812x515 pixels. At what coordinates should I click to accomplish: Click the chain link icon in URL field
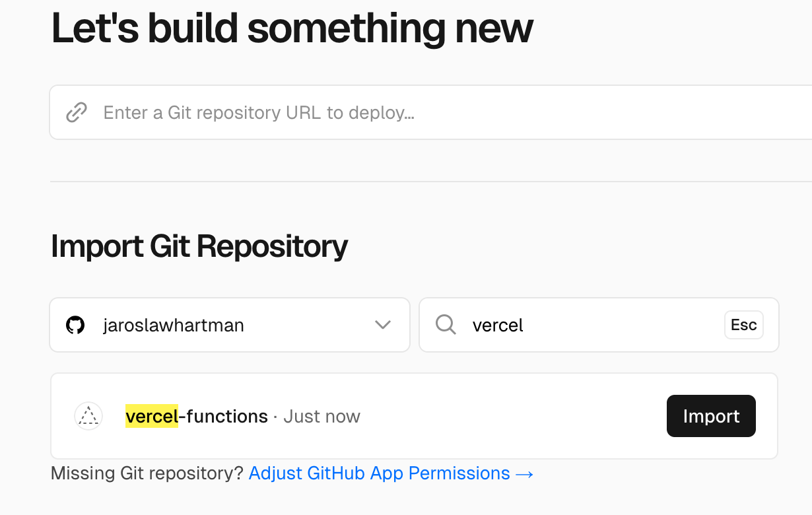click(x=77, y=113)
